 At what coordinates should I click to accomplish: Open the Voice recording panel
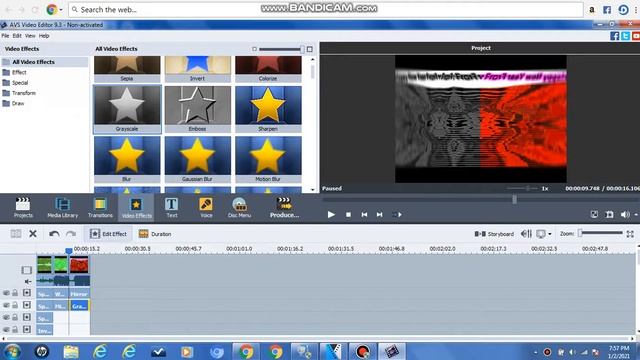coord(206,208)
